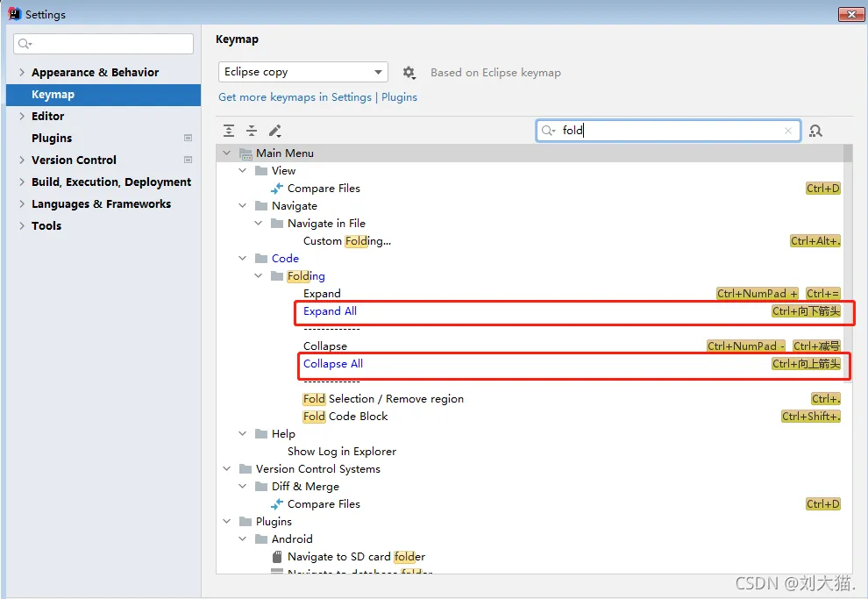Viewport: 868px width, 599px height.
Task: Open the Editor settings page
Action: click(47, 117)
